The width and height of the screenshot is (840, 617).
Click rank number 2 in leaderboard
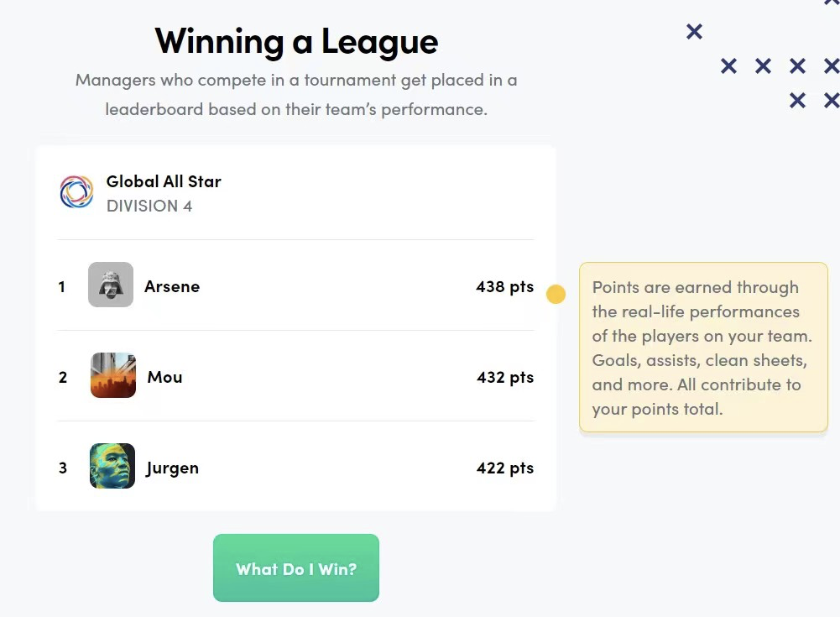pos(63,378)
